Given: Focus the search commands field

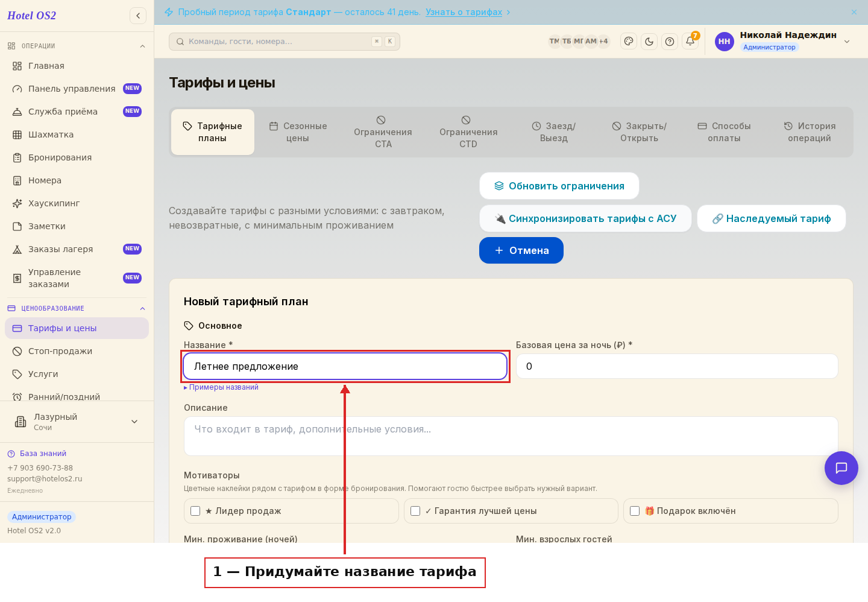Looking at the screenshot, I should coord(285,42).
